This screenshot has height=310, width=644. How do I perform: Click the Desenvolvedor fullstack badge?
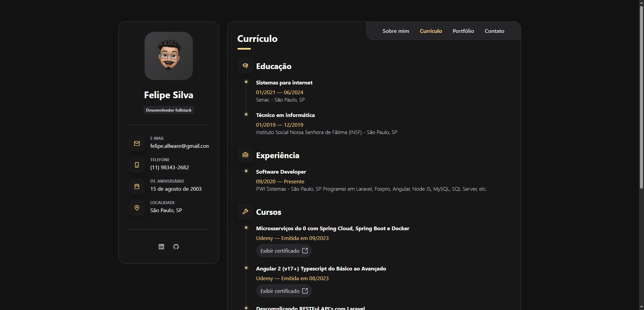click(x=169, y=110)
